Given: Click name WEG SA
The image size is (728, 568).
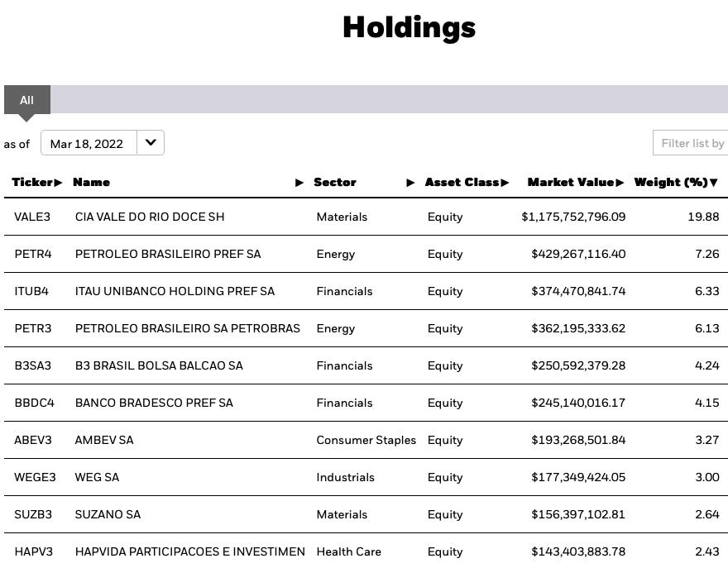Looking at the screenshot, I should pos(97,477).
